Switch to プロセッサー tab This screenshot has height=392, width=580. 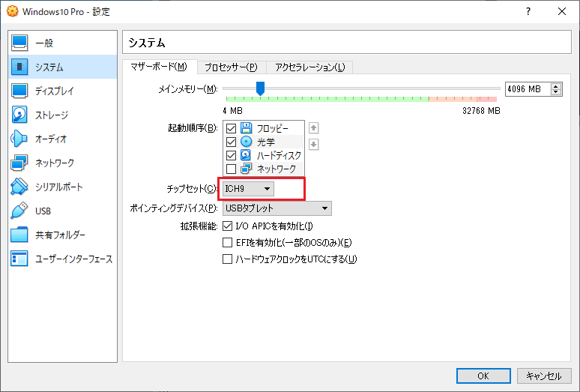click(x=232, y=67)
